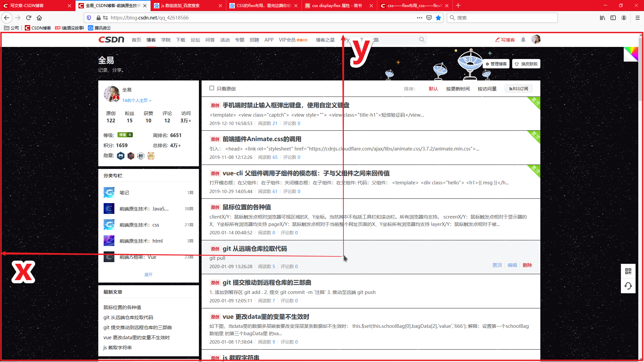Click the RSS订阅 button
Image resolution: width=644 pixels, height=362 pixels.
(x=519, y=88)
